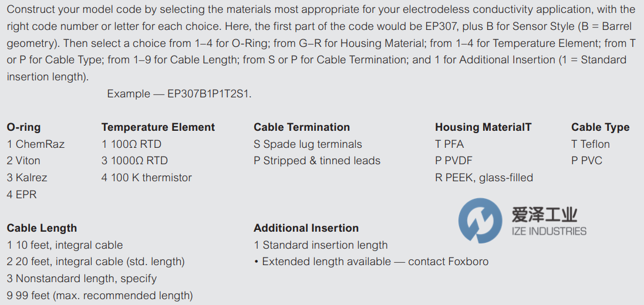Click the IZE INDUSTRIES watermark text

(547, 231)
